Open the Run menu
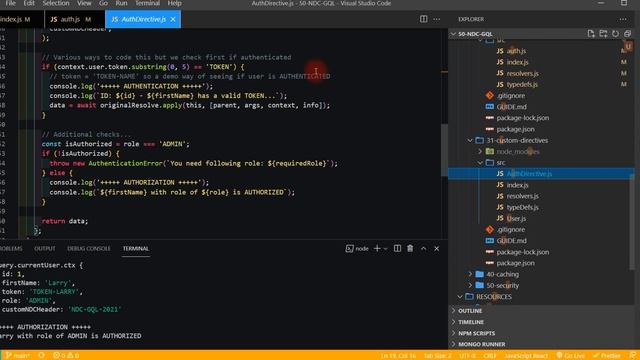 [x=121, y=3]
